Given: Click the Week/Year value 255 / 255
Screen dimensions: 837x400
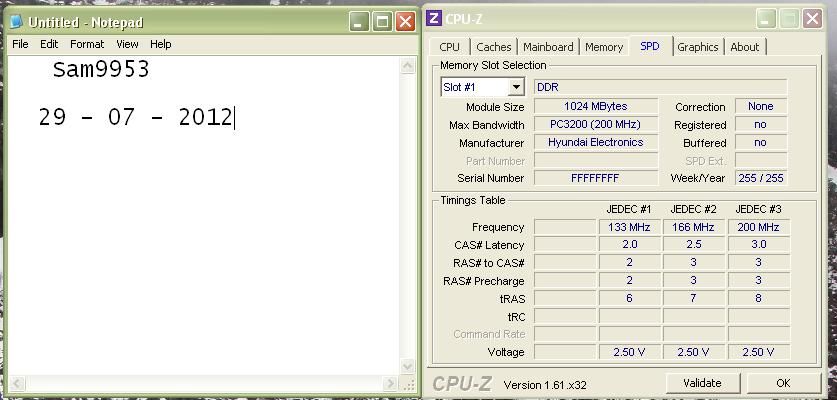Looking at the screenshot, I should 761,178.
